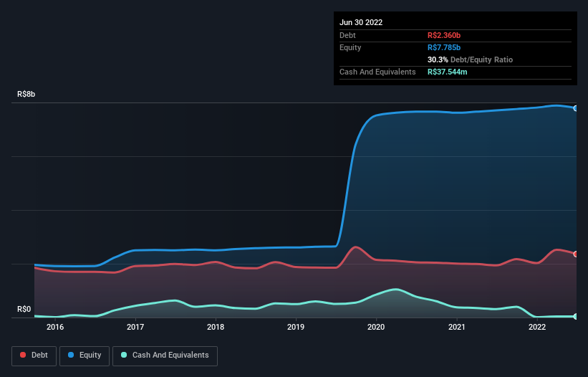
Task: Click the 2017 x-axis label
Action: click(135, 327)
